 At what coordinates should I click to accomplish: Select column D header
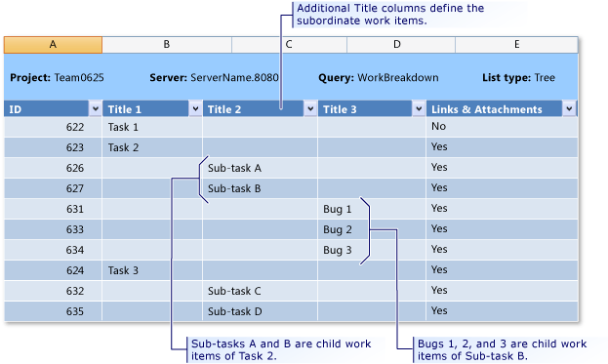[x=400, y=45]
